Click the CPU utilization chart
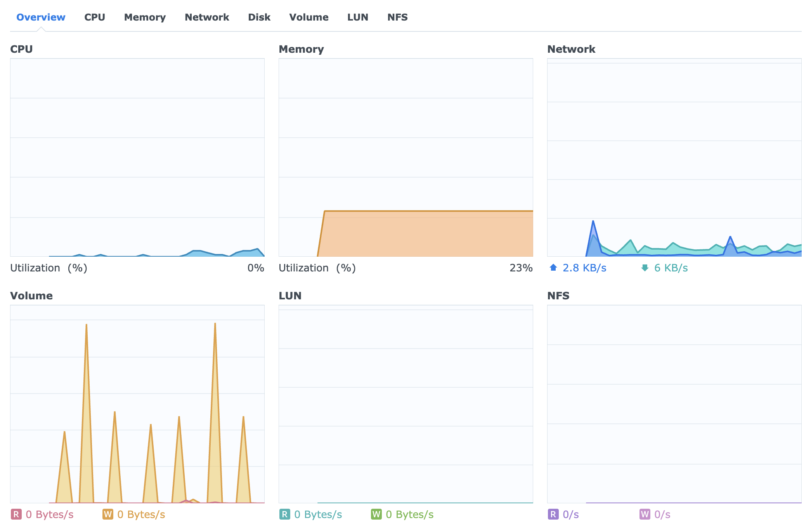The image size is (811, 532). point(137,157)
